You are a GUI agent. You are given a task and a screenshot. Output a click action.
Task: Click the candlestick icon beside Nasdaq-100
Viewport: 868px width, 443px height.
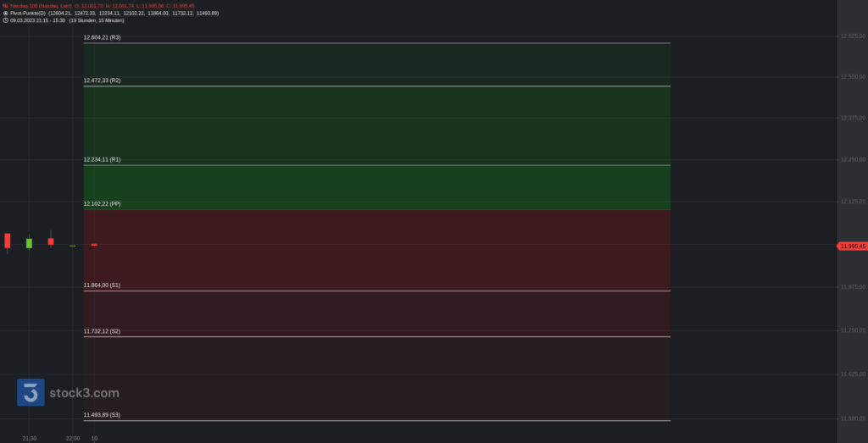pos(6,6)
